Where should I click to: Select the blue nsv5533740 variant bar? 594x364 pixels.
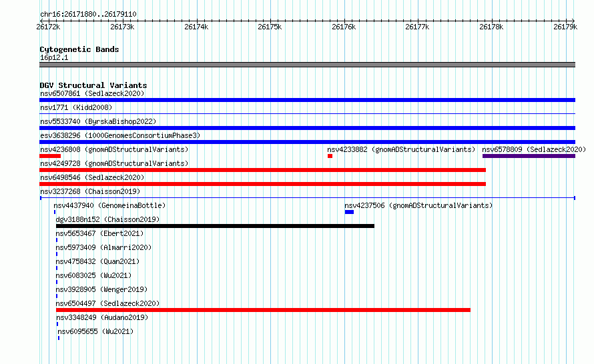point(307,128)
